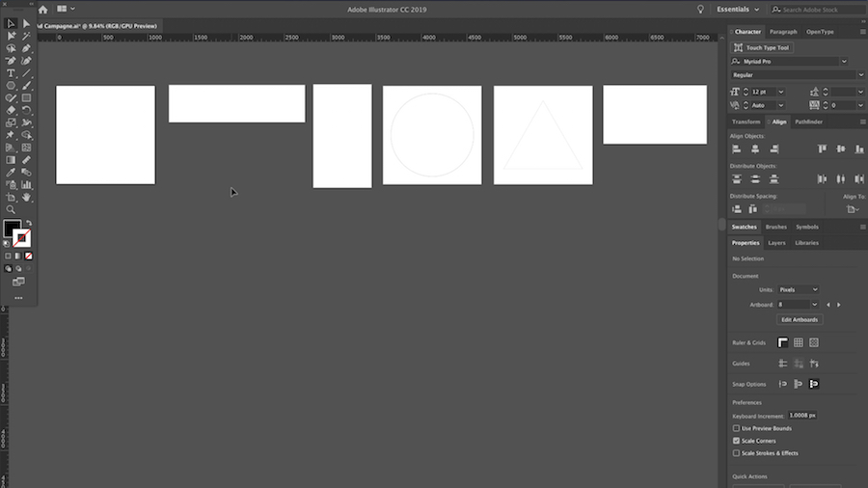Switch to the Layers tab

776,243
